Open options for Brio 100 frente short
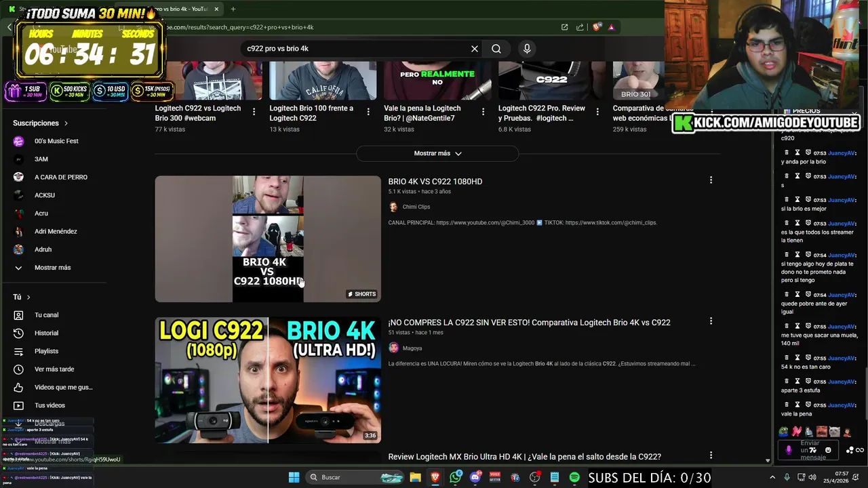 point(368,112)
